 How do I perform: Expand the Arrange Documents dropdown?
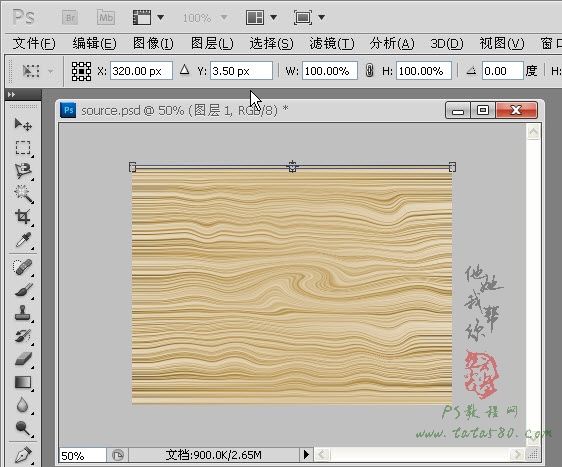pos(261,17)
